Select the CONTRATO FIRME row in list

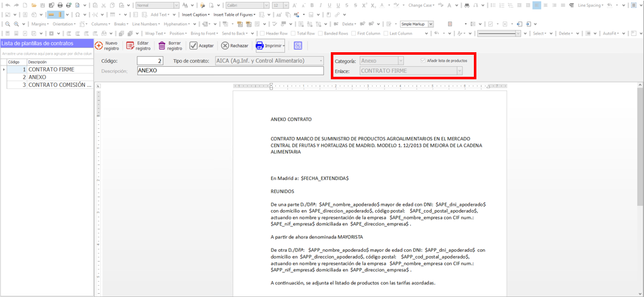(x=50, y=69)
